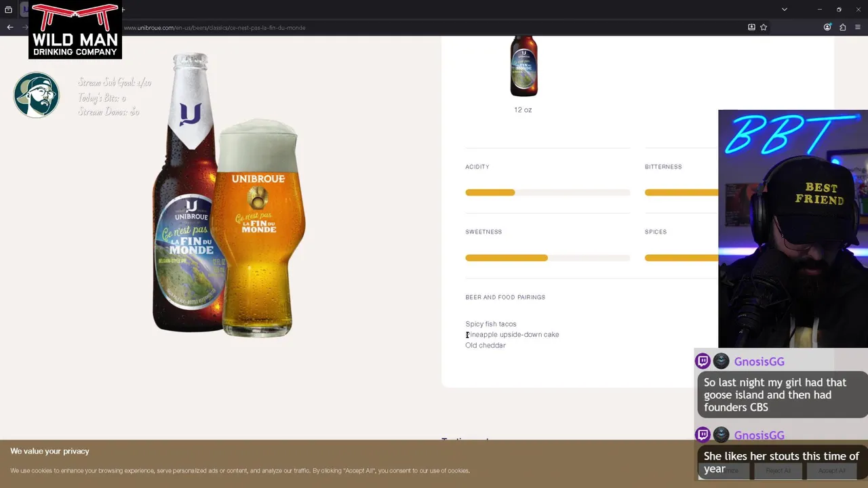Click the Unibroue beer glass image
The height and width of the screenshot is (488, 868).
258,228
